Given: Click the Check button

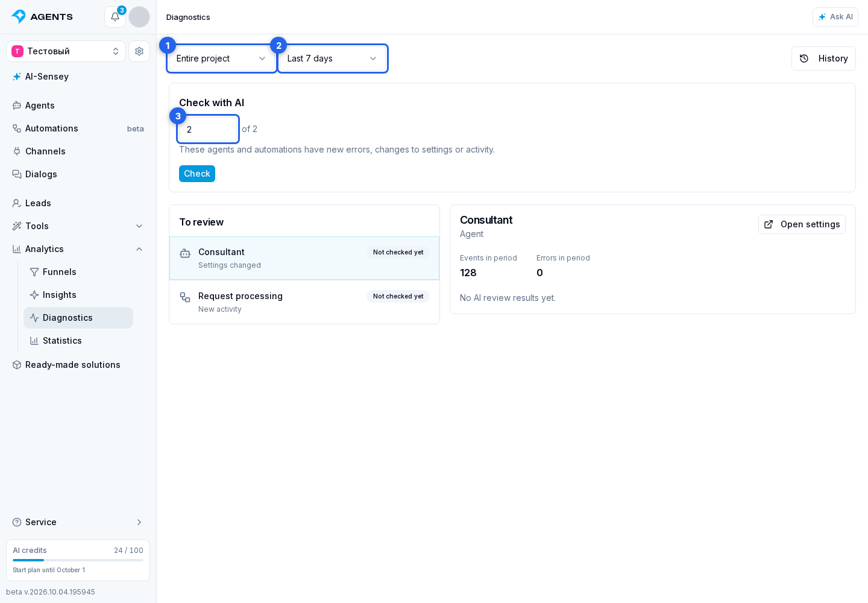Looking at the screenshot, I should (197, 174).
